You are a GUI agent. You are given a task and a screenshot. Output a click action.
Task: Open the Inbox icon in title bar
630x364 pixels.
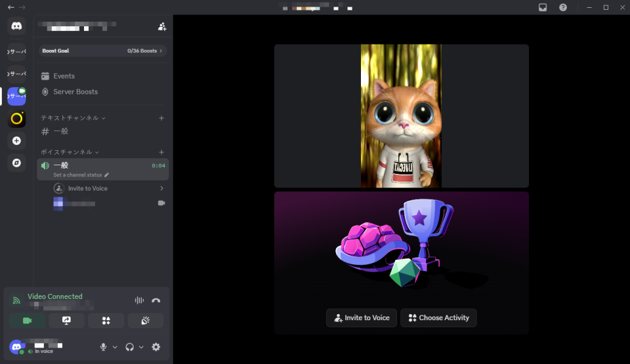(543, 7)
